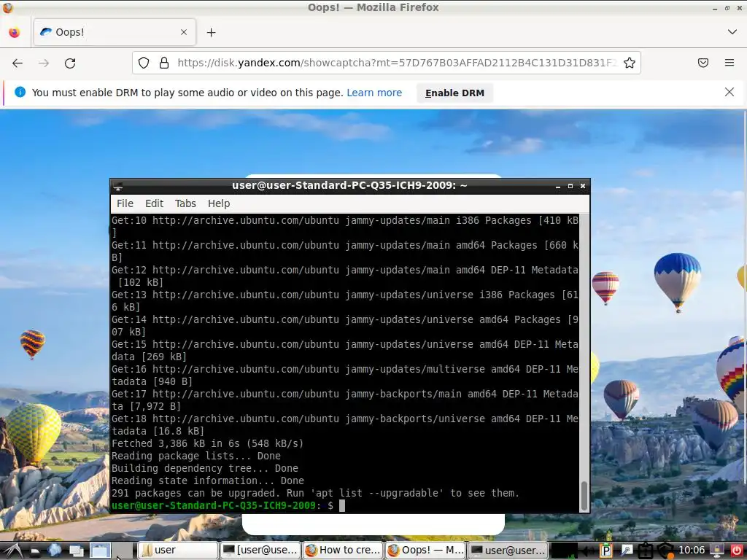747x560 pixels.
Task: Click the red power logout tray icon
Action: click(x=736, y=551)
